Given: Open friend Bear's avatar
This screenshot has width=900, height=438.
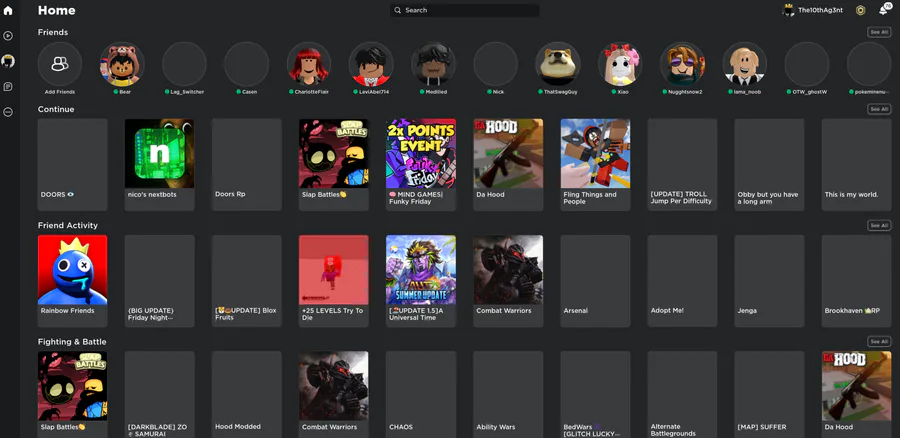Looking at the screenshot, I should coord(122,64).
